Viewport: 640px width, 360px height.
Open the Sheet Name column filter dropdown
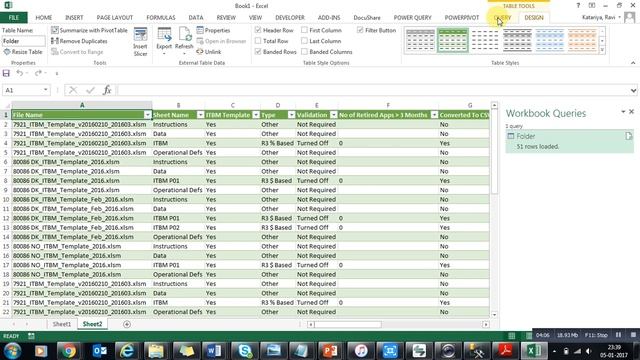coord(200,115)
